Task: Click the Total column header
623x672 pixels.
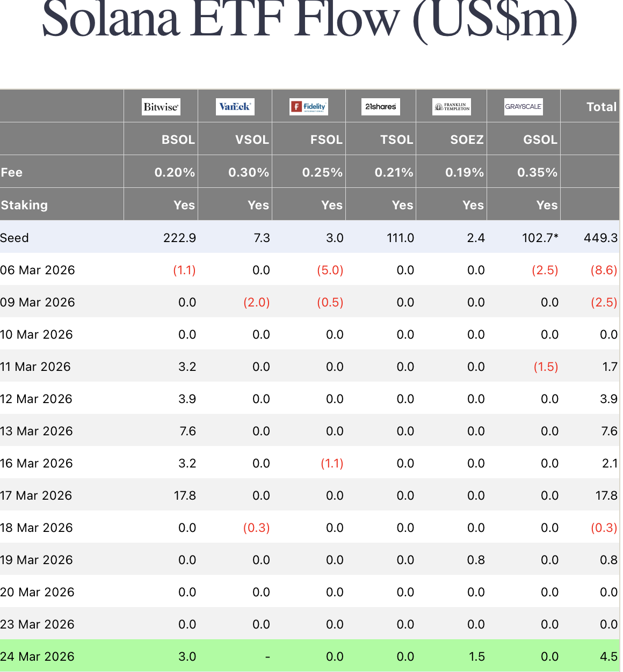Action: tap(602, 107)
